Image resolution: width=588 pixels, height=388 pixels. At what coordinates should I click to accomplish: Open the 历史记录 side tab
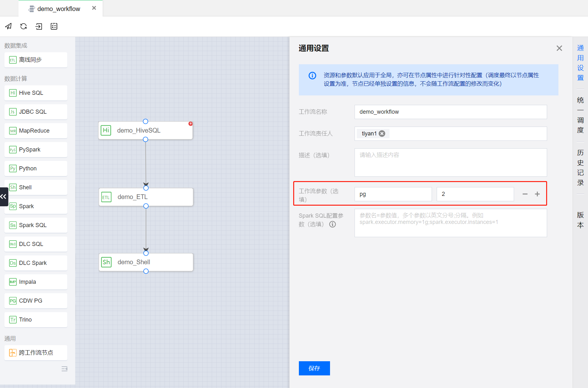(x=580, y=168)
